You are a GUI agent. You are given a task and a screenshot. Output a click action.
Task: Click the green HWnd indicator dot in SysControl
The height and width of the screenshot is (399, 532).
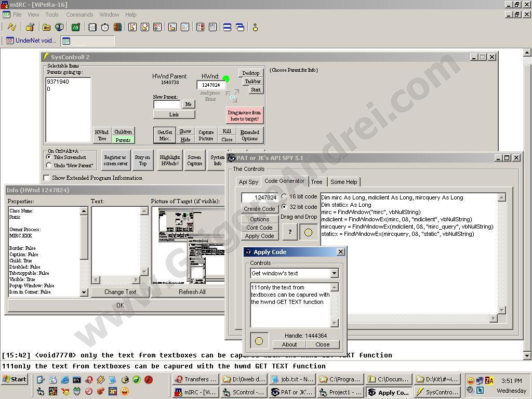coord(226,79)
